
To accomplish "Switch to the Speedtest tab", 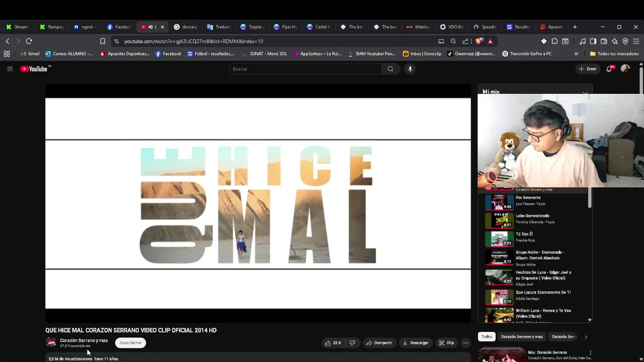I will (x=486, y=27).
